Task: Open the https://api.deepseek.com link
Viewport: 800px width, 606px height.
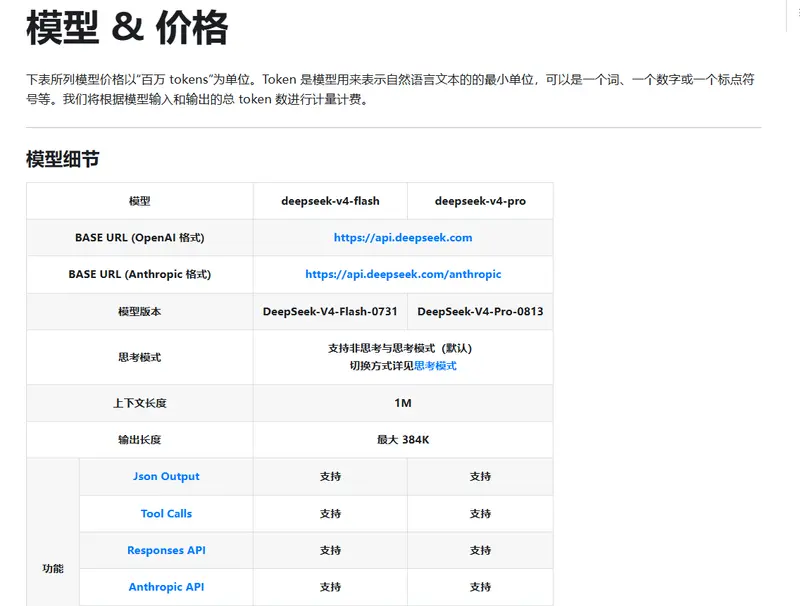Action: [x=403, y=238]
